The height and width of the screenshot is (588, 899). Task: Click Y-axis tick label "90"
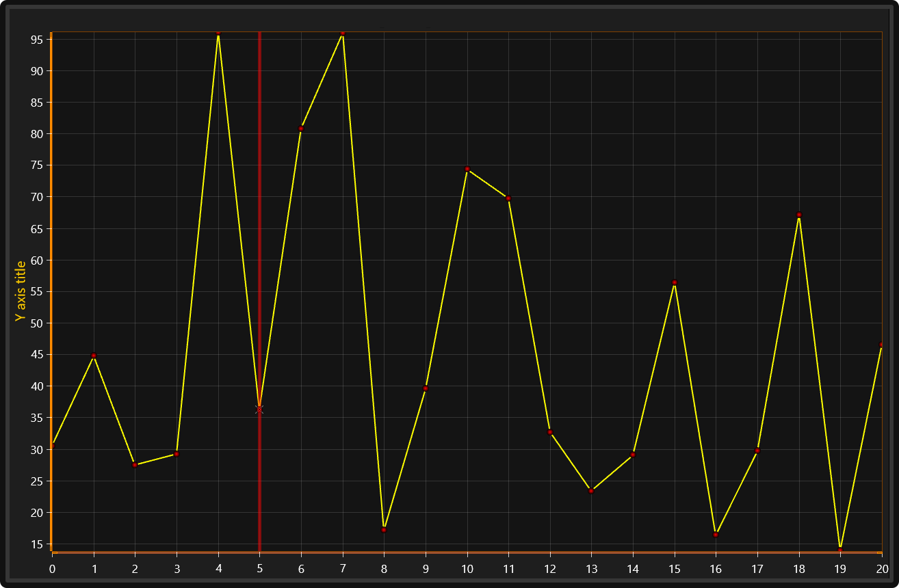click(x=37, y=71)
